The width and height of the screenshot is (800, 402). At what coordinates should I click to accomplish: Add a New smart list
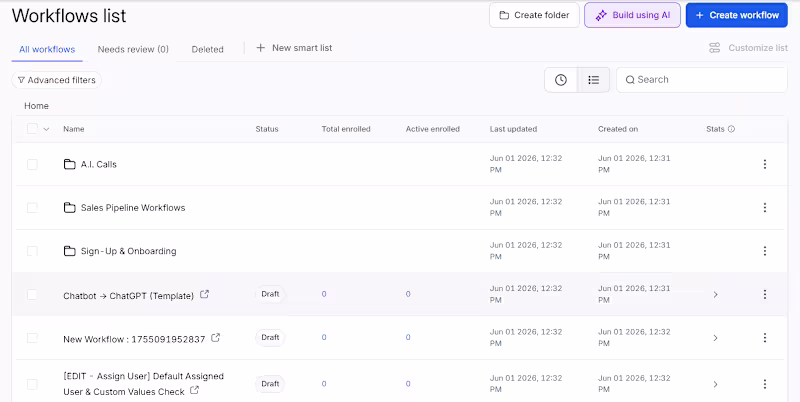[294, 48]
